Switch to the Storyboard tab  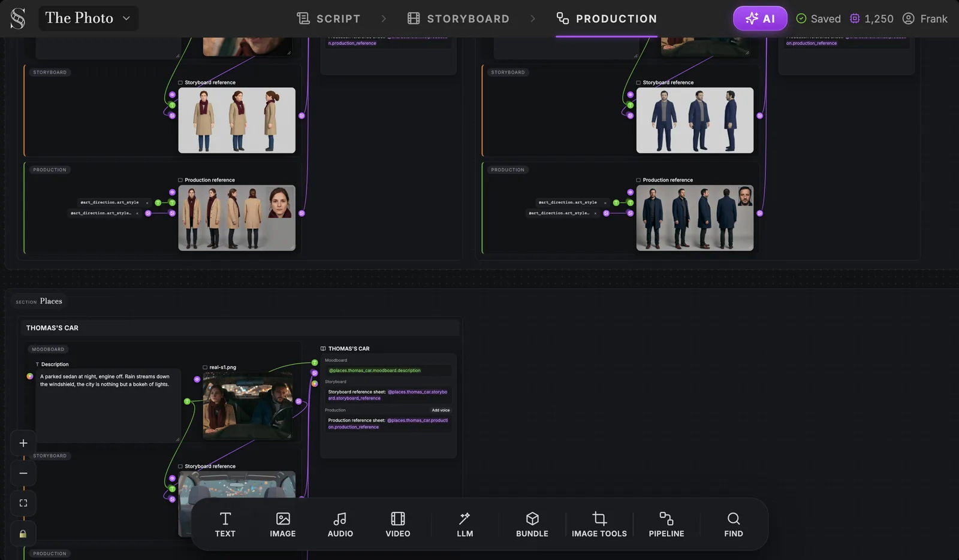(x=459, y=19)
